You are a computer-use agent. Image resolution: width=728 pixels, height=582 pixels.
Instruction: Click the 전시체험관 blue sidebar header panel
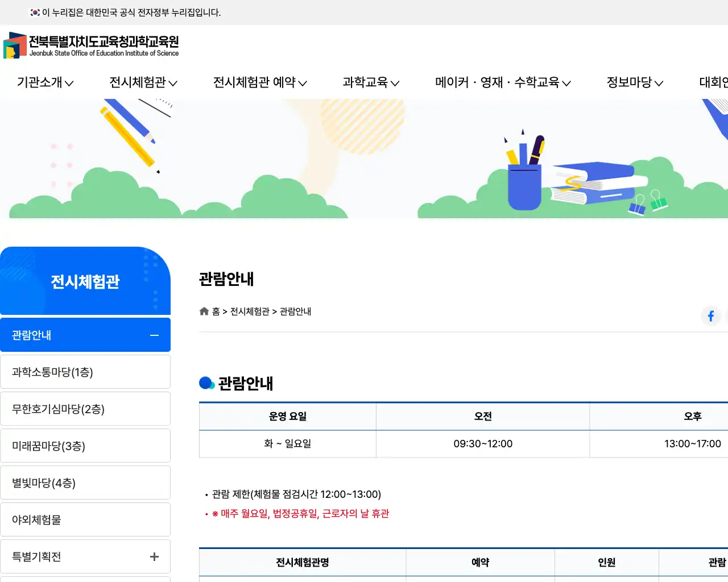(85, 281)
